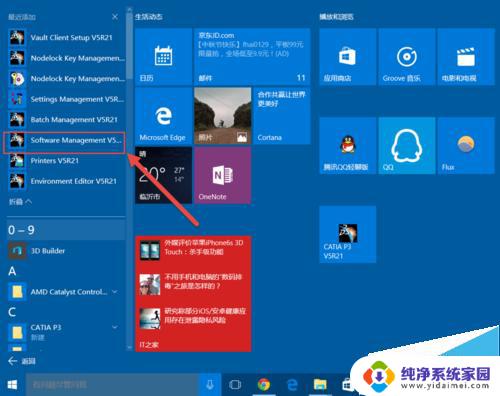The height and width of the screenshot is (396, 500).
Task: Jump to the 0–9 letter header
Action: (66, 230)
